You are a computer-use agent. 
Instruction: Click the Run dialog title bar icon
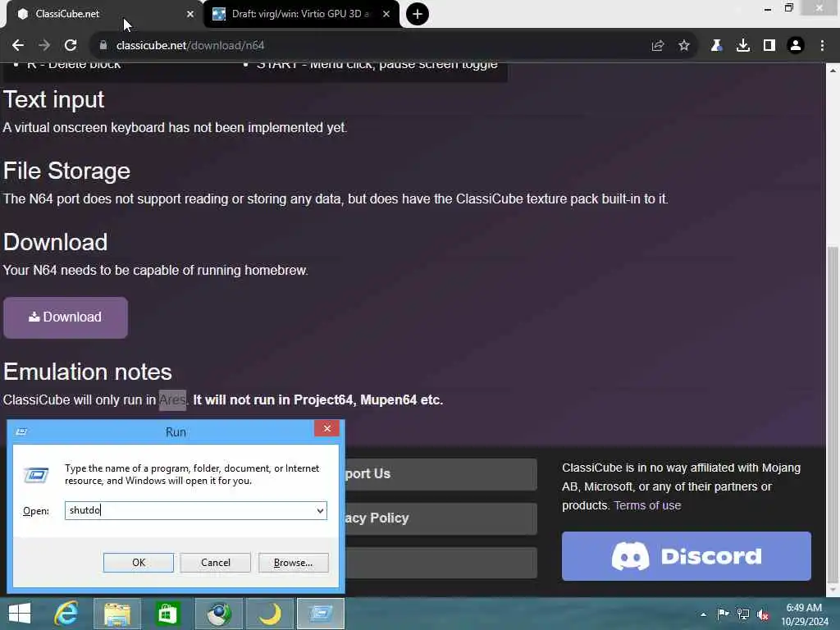coord(21,431)
